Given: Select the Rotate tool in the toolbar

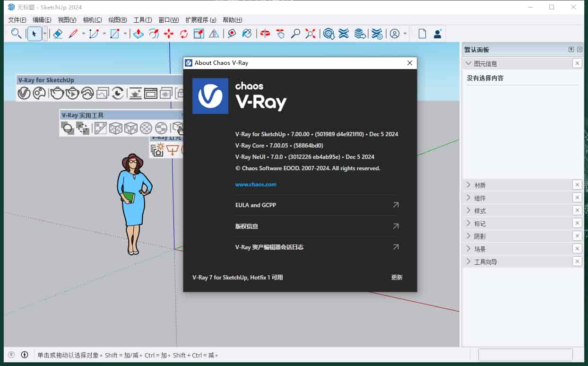Looking at the screenshot, I should tap(183, 34).
